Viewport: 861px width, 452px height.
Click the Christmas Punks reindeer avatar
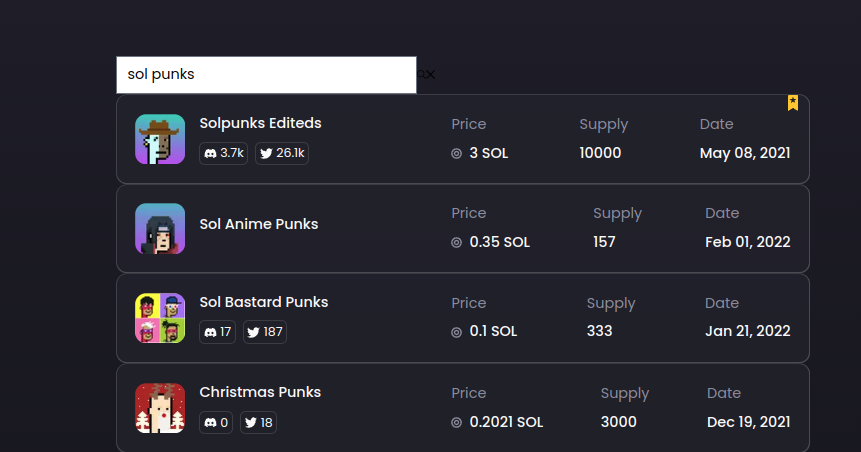tap(160, 408)
